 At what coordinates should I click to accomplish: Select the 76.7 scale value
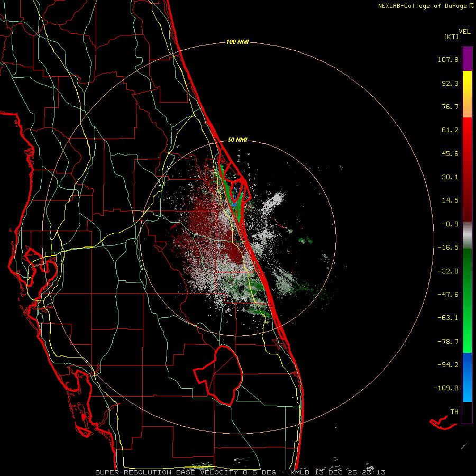450,106
